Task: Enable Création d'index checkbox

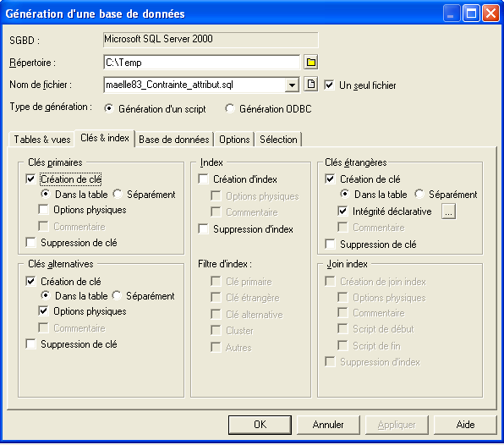Action: tap(204, 179)
